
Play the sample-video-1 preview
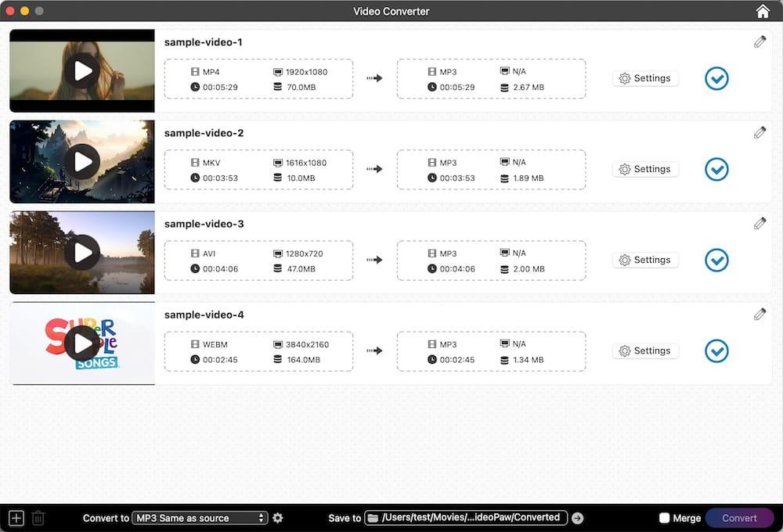tap(82, 71)
